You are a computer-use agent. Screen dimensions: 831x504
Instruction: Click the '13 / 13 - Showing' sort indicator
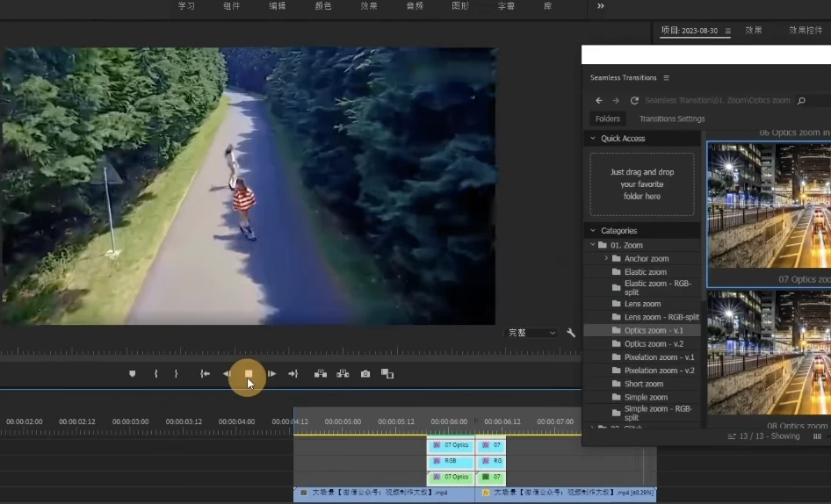click(x=763, y=436)
